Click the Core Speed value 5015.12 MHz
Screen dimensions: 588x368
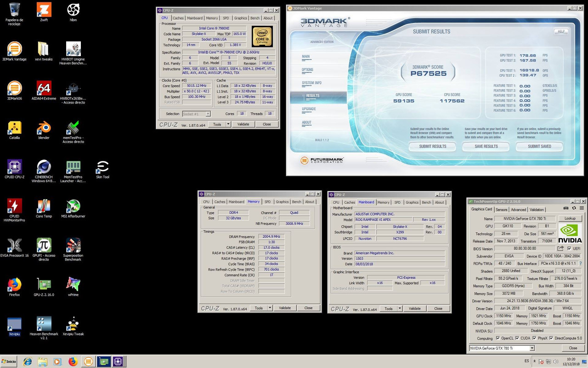click(x=197, y=86)
